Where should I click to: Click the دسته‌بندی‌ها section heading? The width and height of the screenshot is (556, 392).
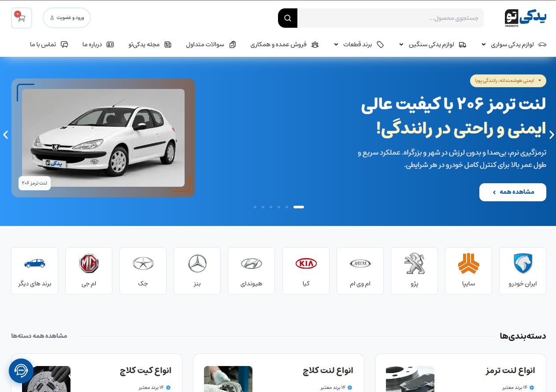pos(523,336)
